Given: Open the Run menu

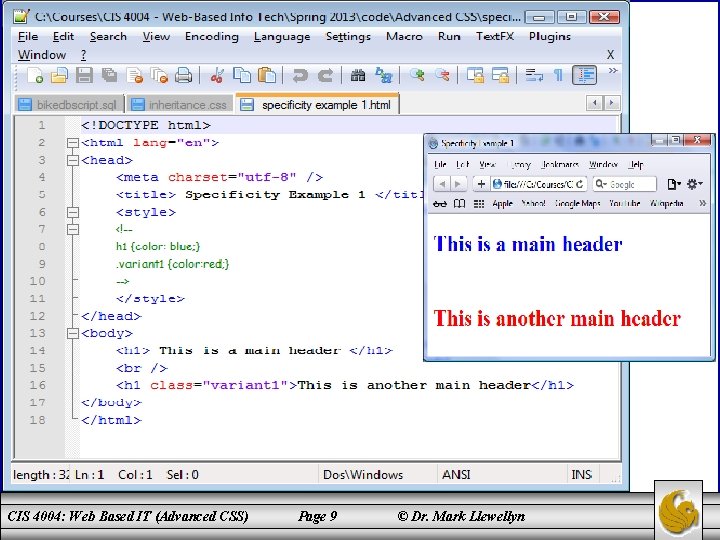Looking at the screenshot, I should click(x=449, y=36).
